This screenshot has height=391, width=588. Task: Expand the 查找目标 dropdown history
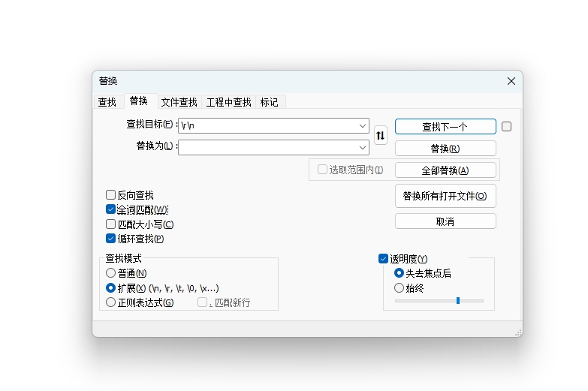363,126
